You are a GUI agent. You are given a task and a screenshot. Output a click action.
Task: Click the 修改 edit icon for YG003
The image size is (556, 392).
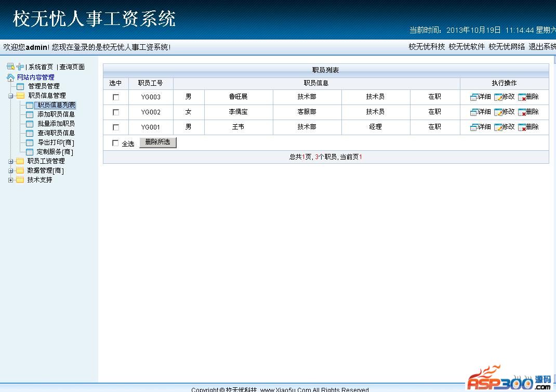(498, 97)
